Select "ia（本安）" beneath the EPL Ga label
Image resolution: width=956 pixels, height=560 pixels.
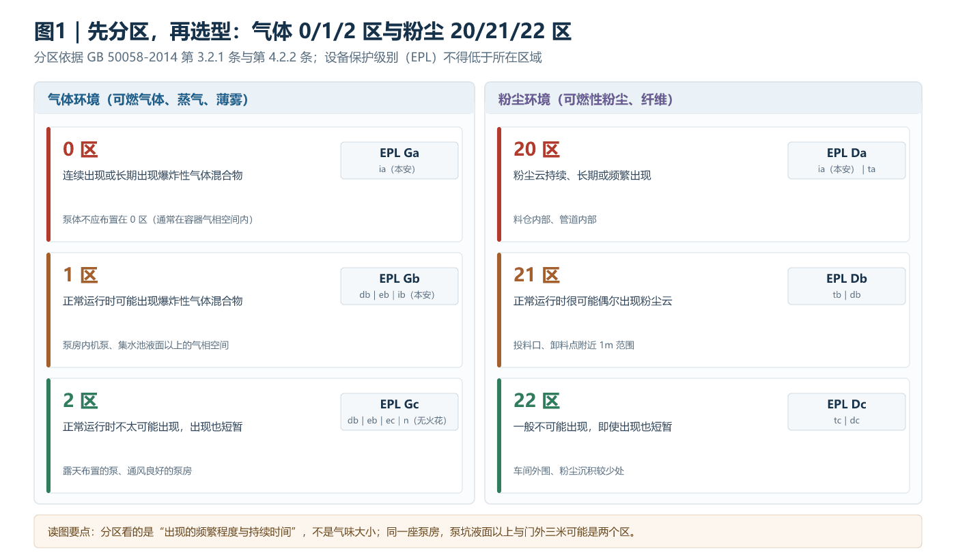[x=397, y=169]
